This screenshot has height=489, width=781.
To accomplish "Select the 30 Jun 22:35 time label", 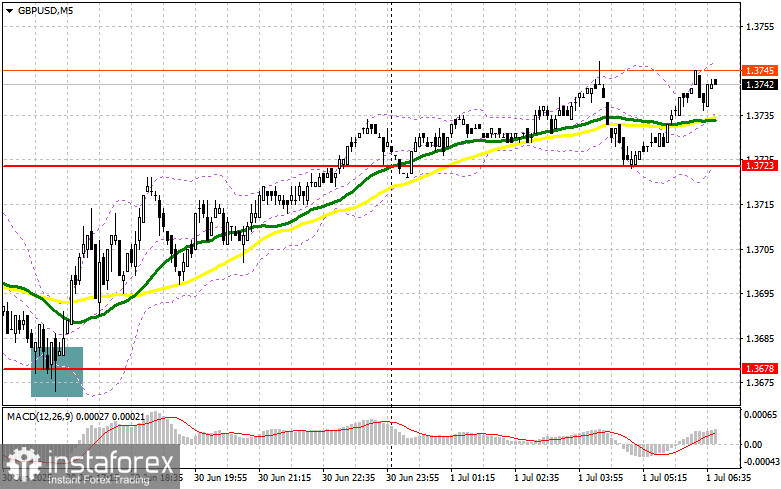I will click(349, 478).
